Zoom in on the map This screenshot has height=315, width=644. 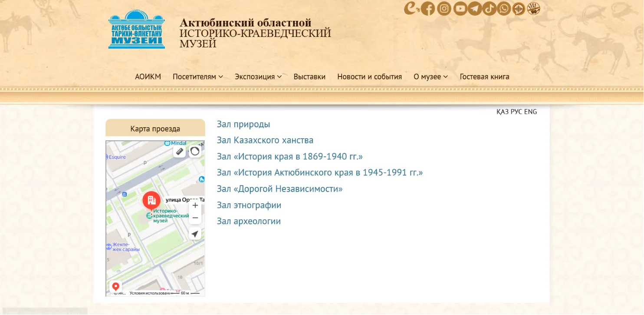tap(195, 206)
